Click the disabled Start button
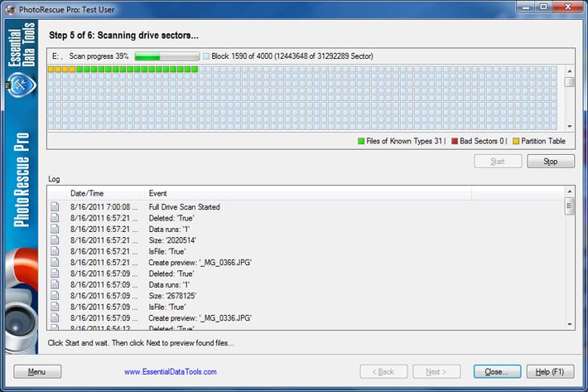The width and height of the screenshot is (588, 392). [x=498, y=162]
